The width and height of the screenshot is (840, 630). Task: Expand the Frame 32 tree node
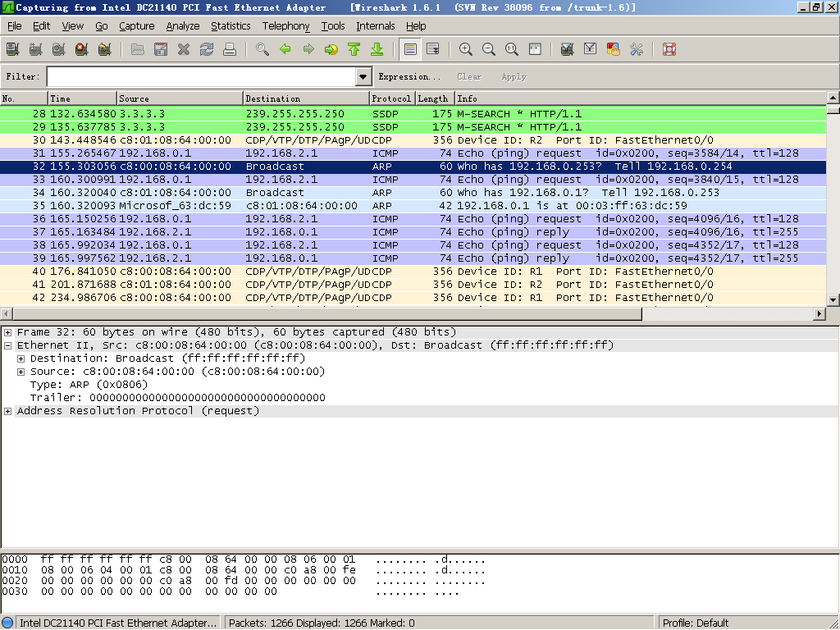7,333
